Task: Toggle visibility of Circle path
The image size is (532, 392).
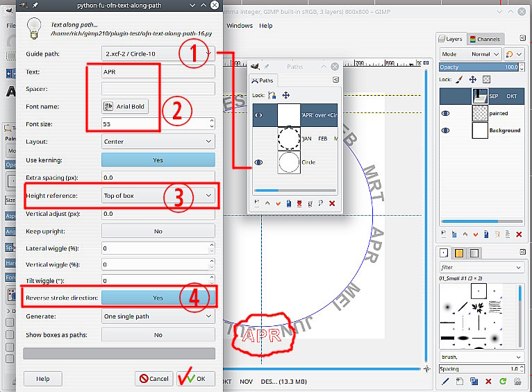Action: point(258,162)
